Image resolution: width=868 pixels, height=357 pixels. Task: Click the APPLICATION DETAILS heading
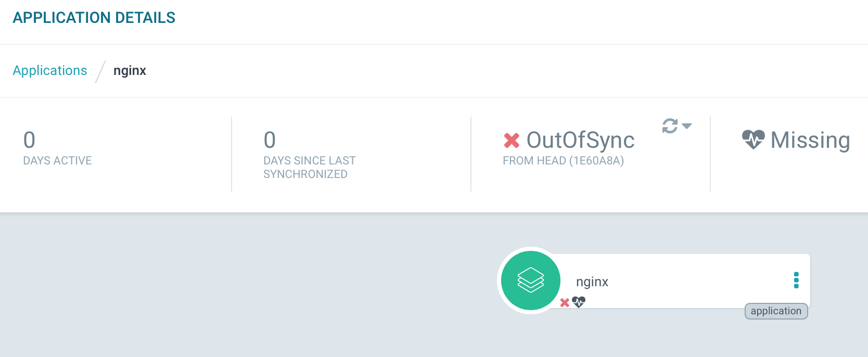(94, 18)
